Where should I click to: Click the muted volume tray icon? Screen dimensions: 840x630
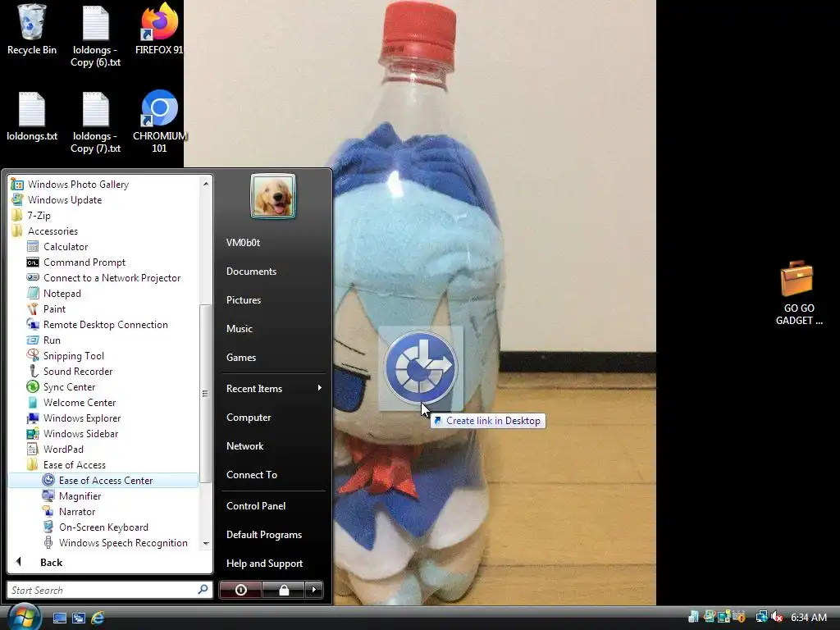pos(777,617)
